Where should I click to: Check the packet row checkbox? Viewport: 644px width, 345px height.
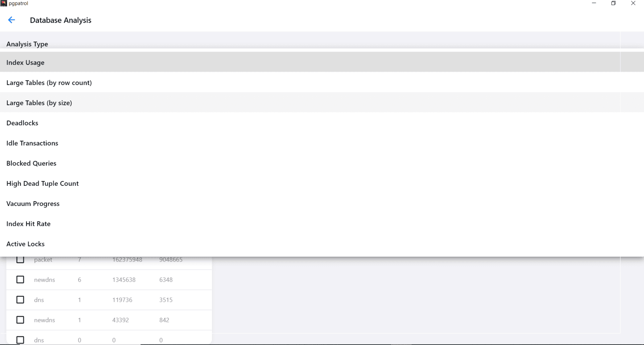20,260
